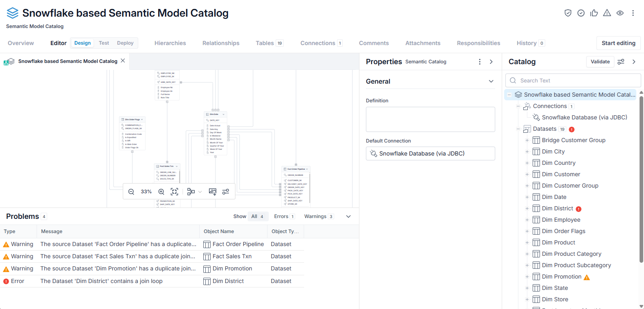Screen dimensions: 644x309
Task: Click the Dim Promotion warning badge
Action: click(x=587, y=277)
